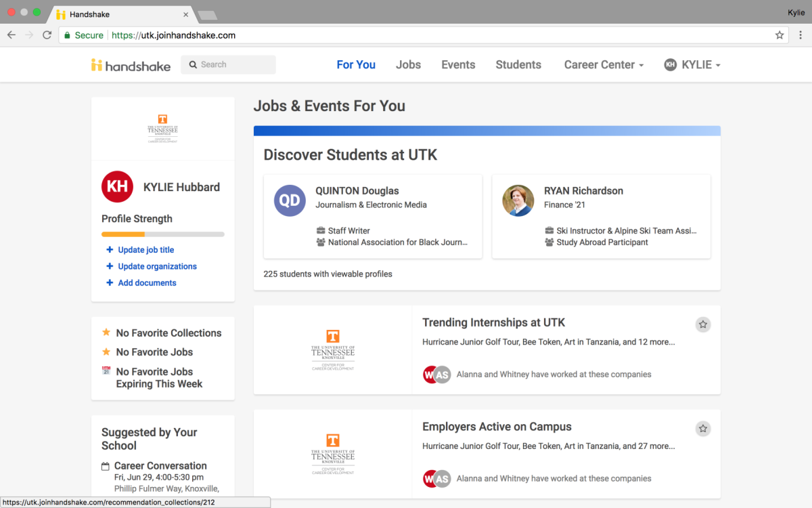Click the plus icon beside Update organizations

tap(110, 266)
